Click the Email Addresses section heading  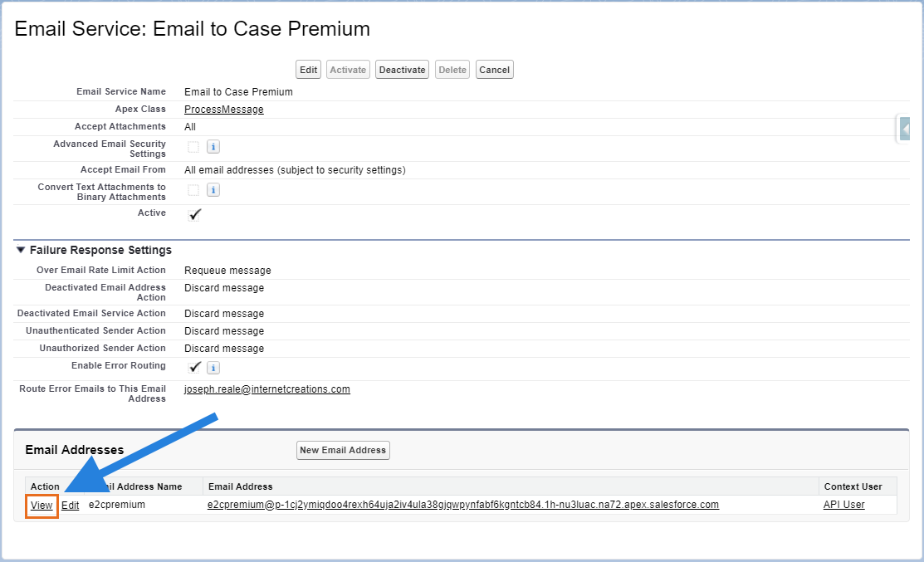(x=74, y=450)
